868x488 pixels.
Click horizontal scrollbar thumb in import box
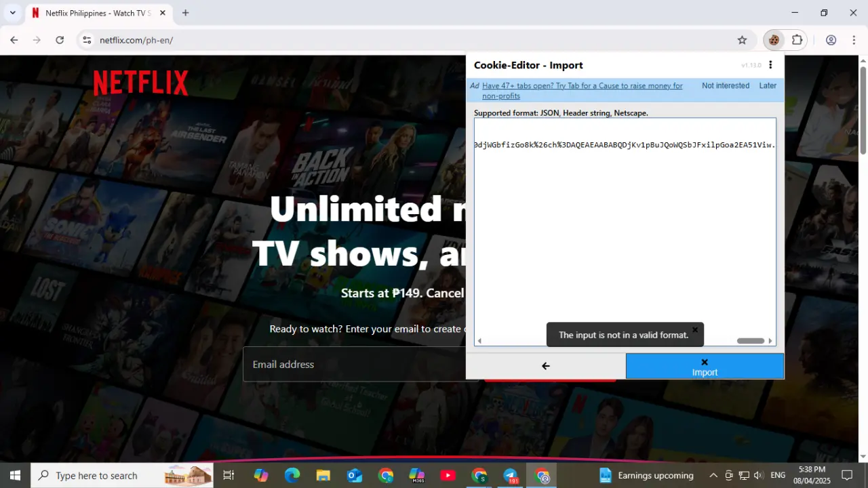(751, 341)
